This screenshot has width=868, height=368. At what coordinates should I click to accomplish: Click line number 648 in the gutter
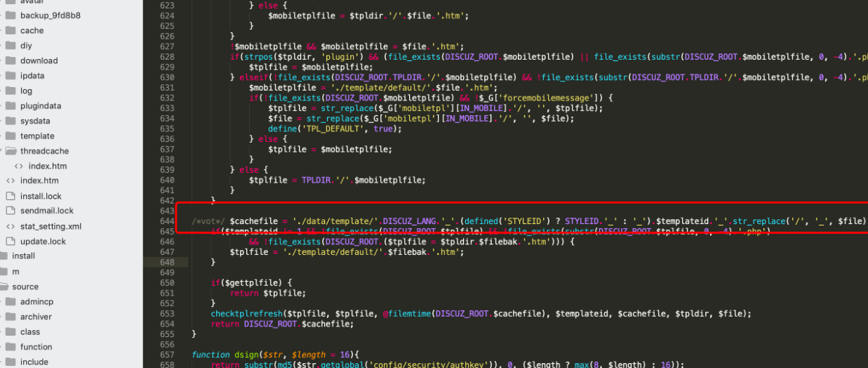pyautogui.click(x=166, y=262)
